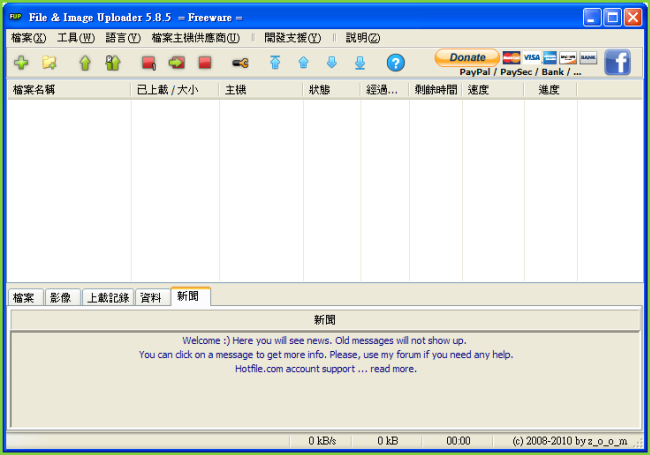Click the blue question mark help icon
650x455 pixels.
click(395, 63)
